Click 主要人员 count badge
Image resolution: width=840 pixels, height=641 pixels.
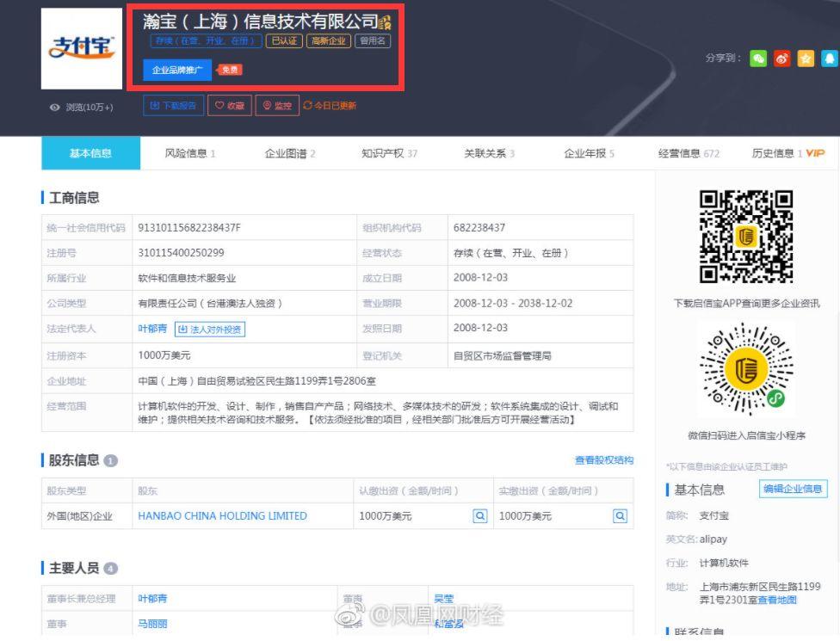(x=110, y=568)
